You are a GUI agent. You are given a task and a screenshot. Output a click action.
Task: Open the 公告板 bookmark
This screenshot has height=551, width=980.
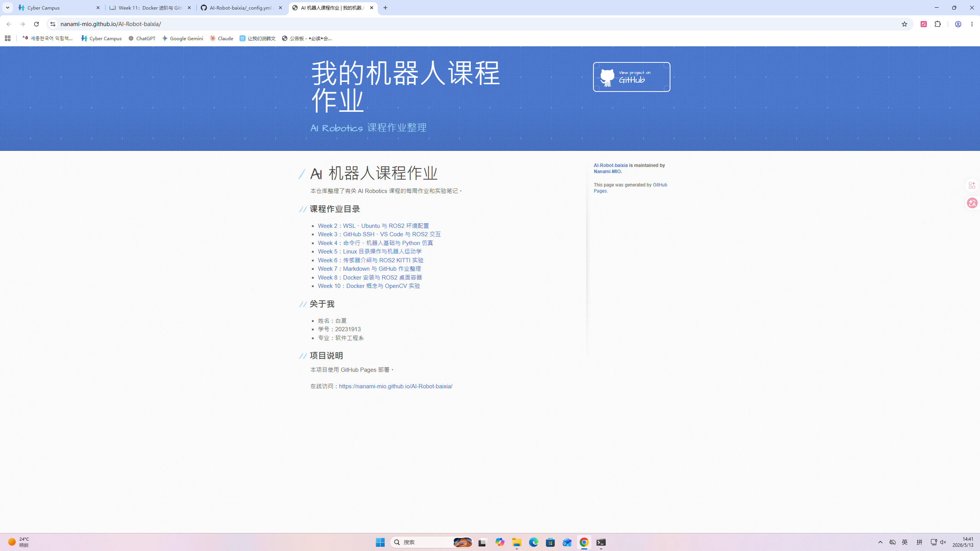(x=307, y=38)
